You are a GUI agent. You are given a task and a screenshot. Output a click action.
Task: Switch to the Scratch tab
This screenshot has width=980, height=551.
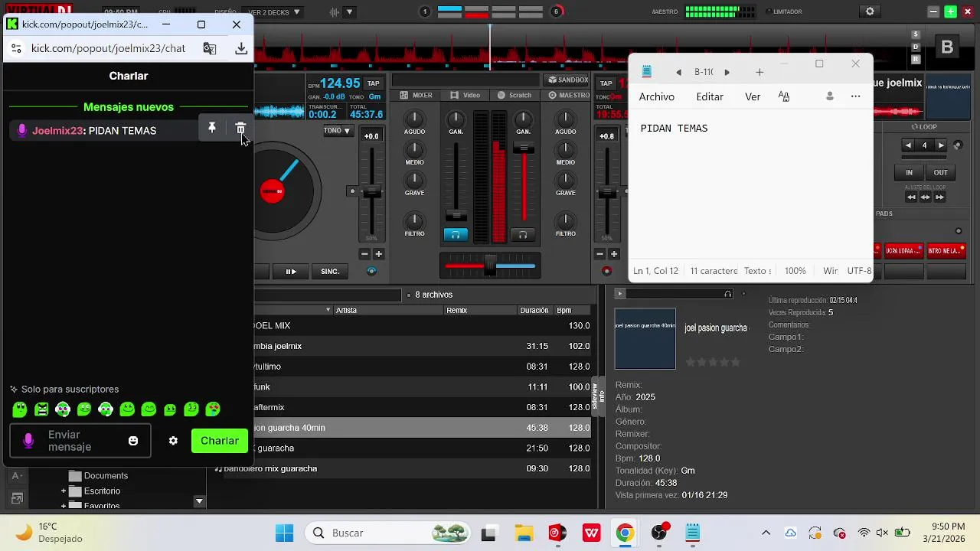click(x=514, y=95)
